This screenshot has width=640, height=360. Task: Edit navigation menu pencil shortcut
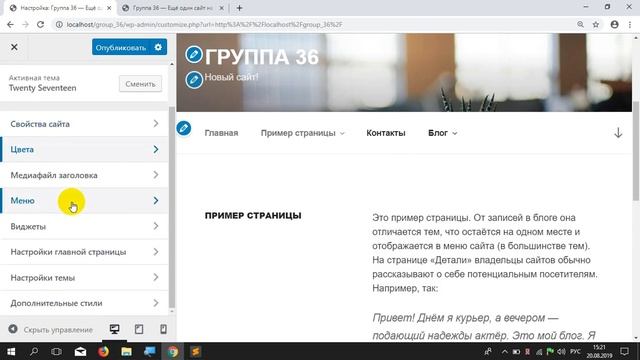tap(184, 128)
